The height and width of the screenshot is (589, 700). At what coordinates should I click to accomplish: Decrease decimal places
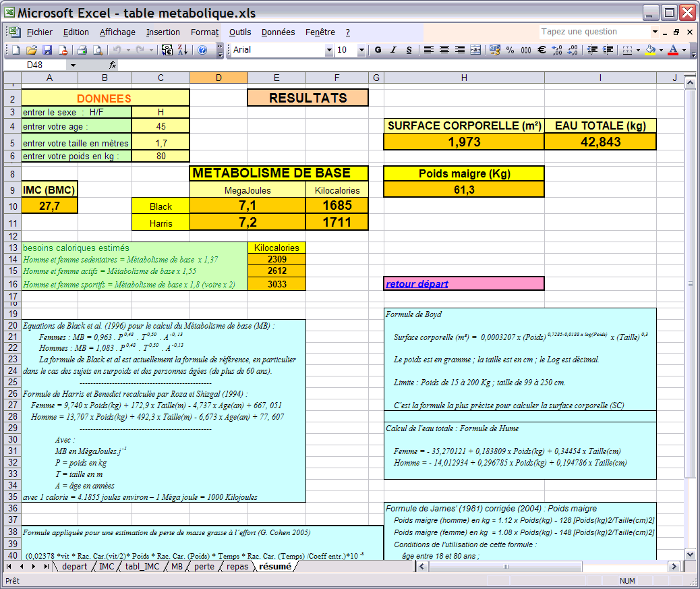pyautogui.click(x=573, y=50)
